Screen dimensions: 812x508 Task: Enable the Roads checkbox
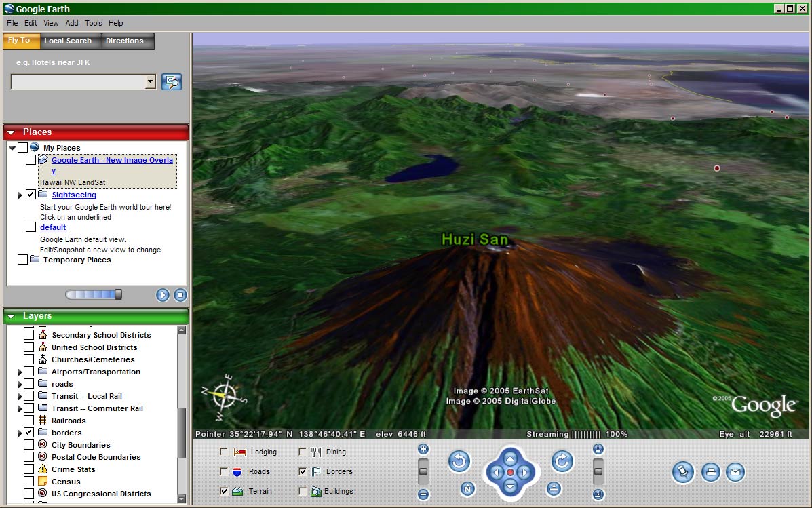pos(224,472)
